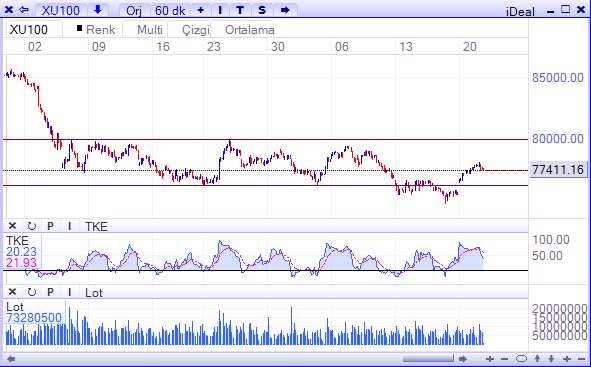Select the Orj tab

pos(134,10)
